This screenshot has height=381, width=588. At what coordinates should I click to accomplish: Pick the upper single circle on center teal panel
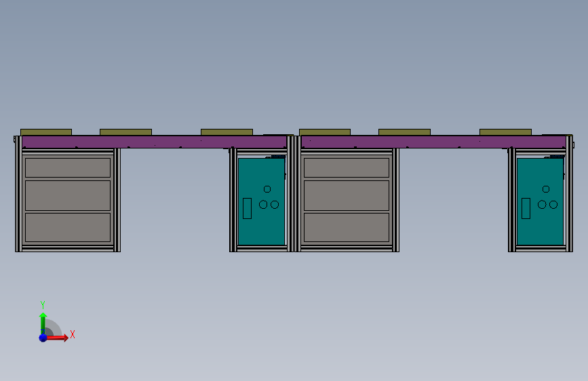(x=267, y=189)
